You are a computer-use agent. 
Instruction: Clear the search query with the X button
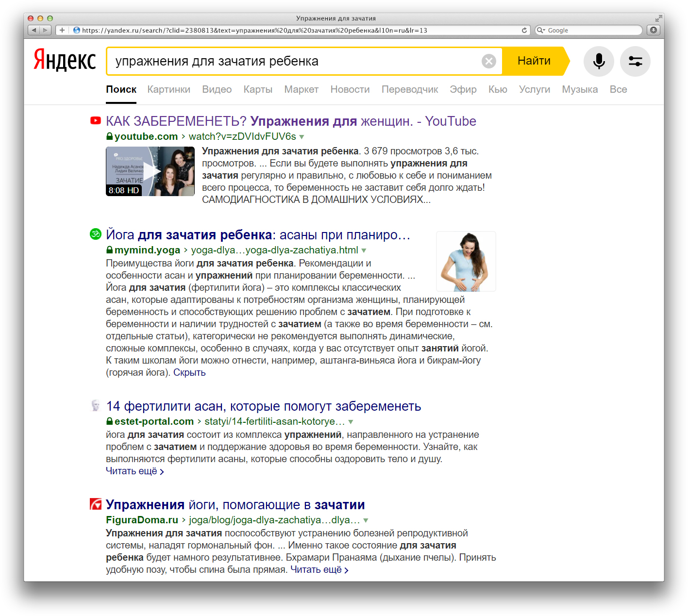489,61
